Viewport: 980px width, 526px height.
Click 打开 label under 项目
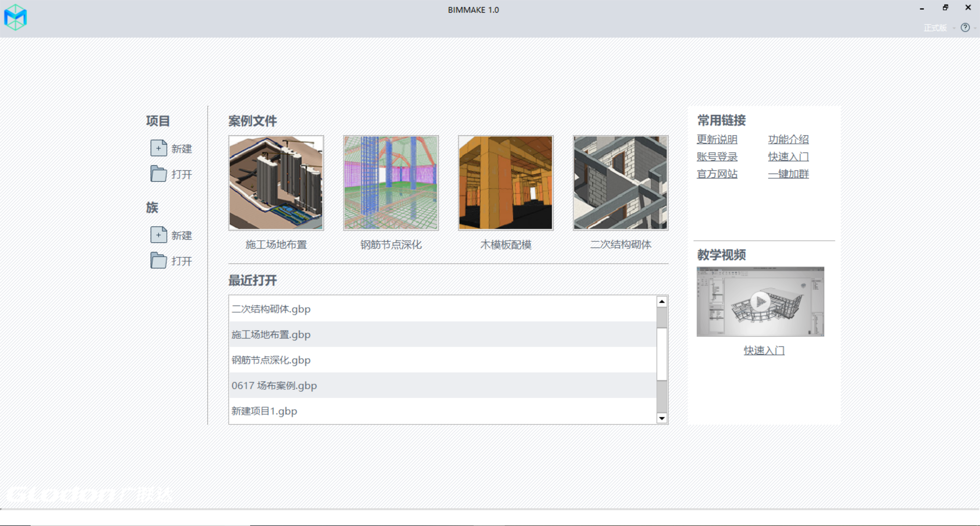click(x=182, y=174)
